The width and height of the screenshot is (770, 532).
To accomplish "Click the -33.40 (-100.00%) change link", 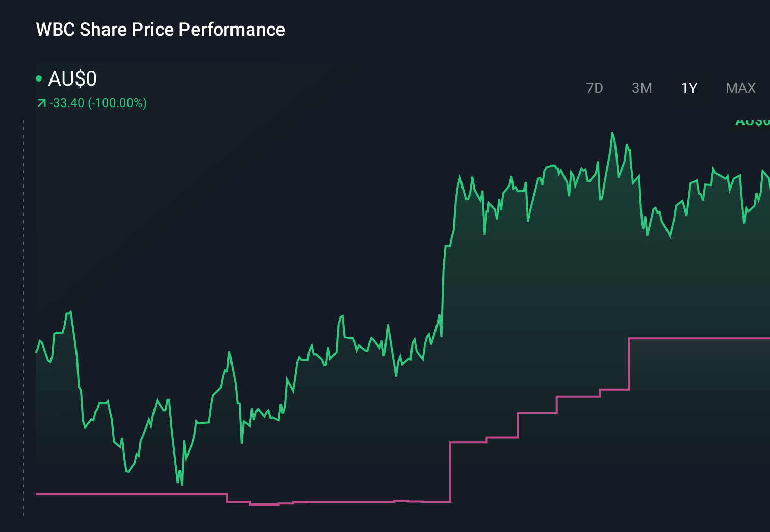I will pyautogui.click(x=98, y=102).
